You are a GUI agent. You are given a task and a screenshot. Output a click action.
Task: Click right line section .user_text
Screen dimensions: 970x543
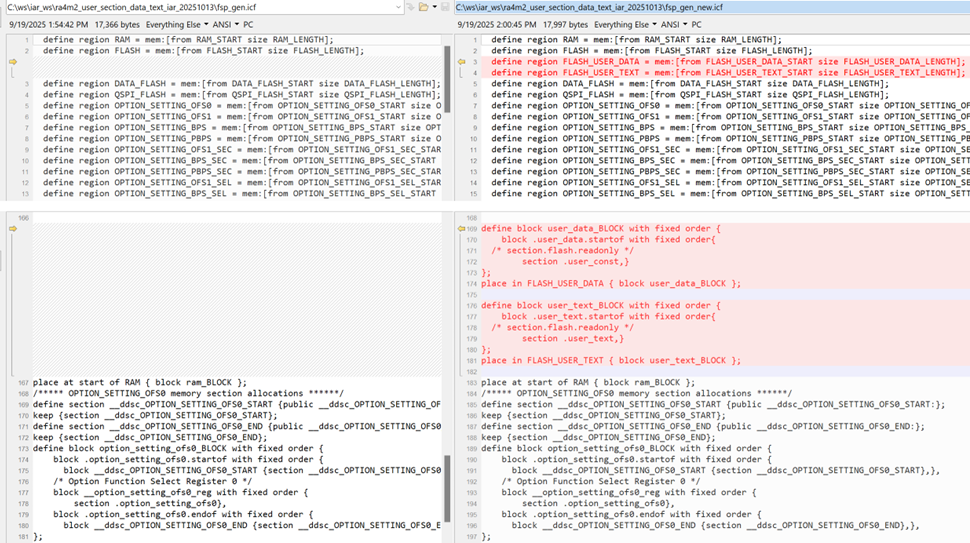pos(573,339)
